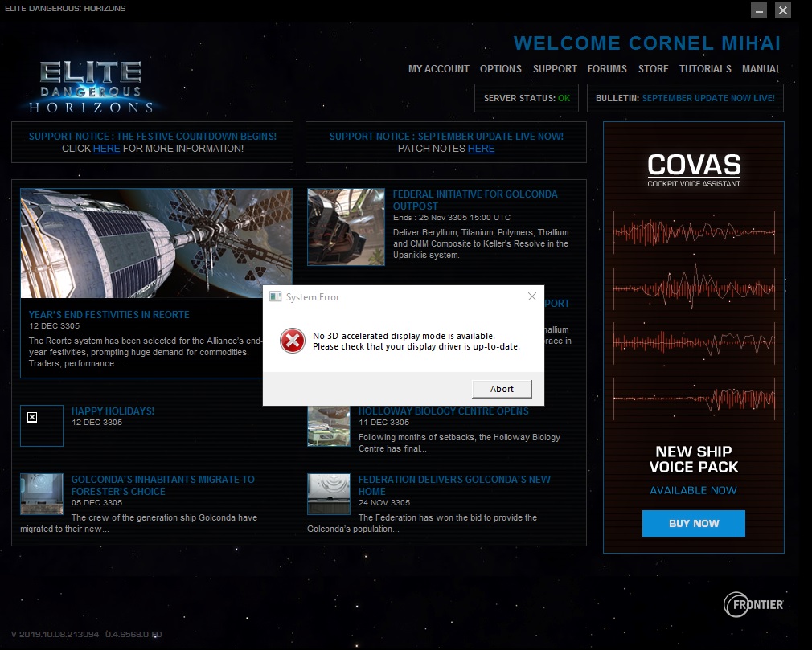Click Federation Delivers Golconda thumbnail
This screenshot has height=650, width=812.
click(328, 493)
